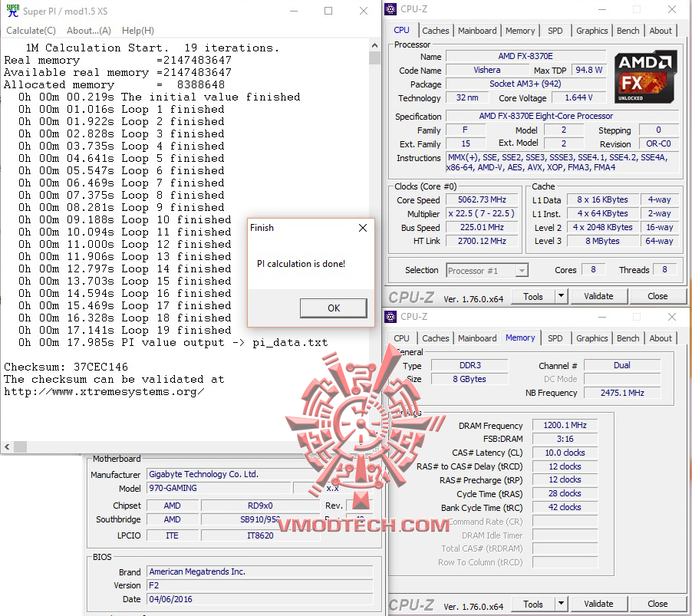Click the Core Voltage value 1.644 V

coord(578,97)
